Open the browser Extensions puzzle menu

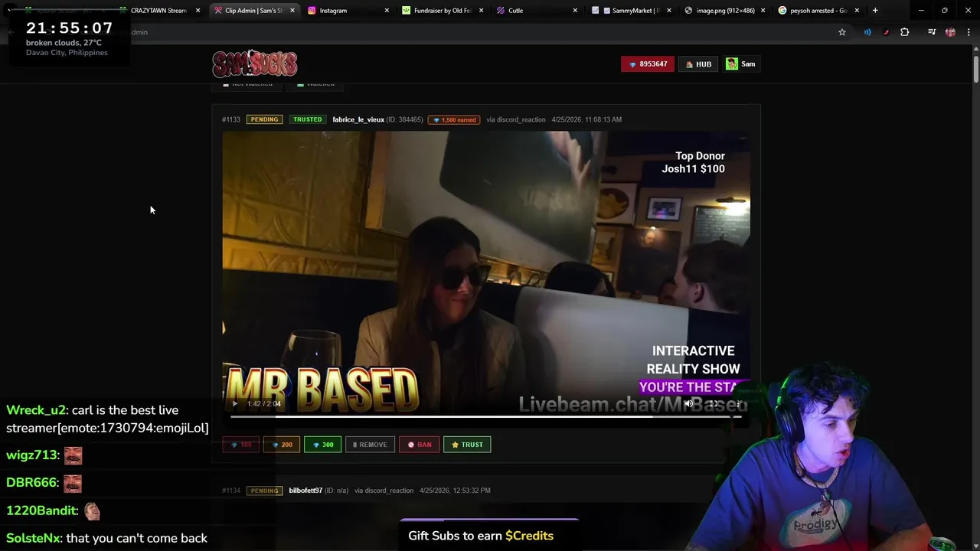click(905, 32)
